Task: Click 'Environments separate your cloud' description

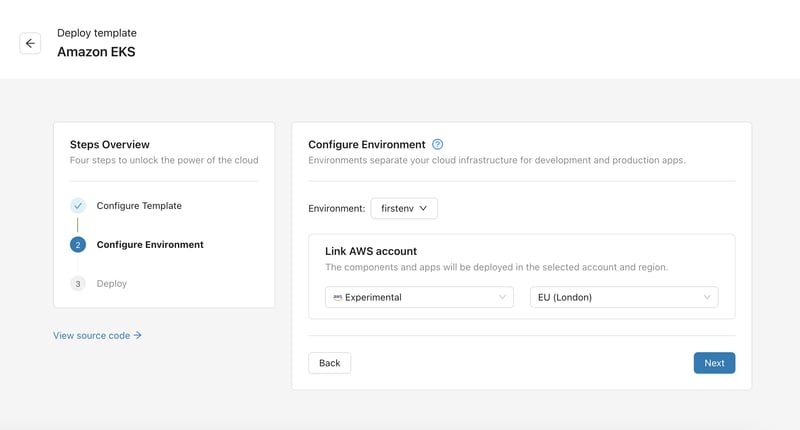Action: coord(497,160)
